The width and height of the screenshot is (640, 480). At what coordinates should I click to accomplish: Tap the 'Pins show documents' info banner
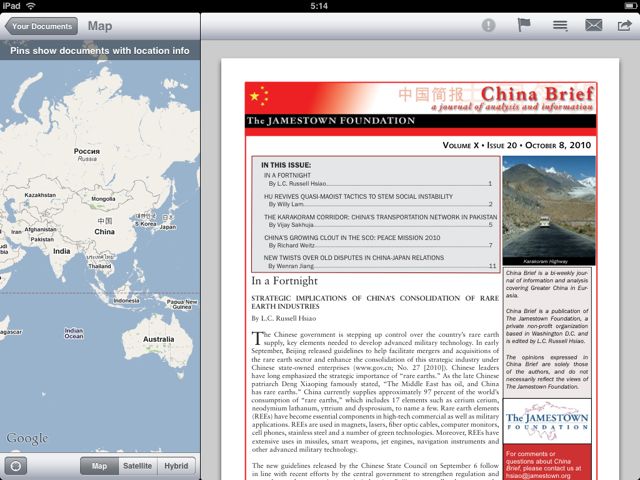100,51
